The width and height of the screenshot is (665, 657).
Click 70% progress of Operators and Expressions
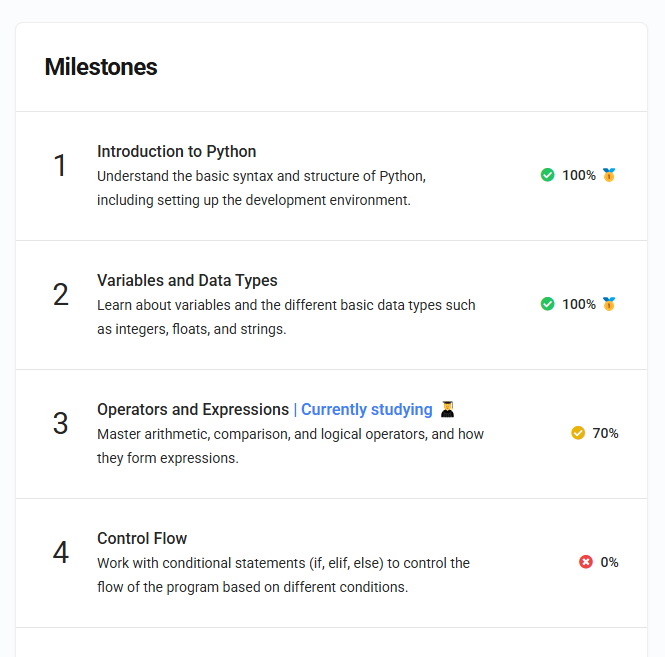tap(605, 433)
